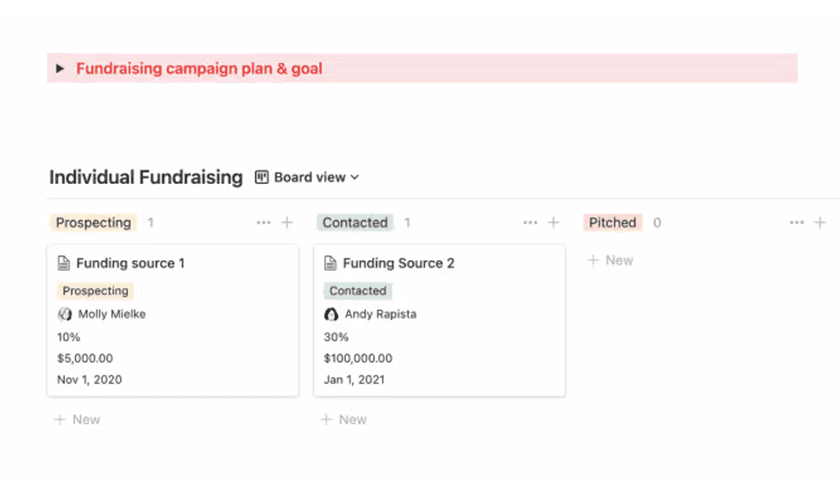Viewport: 840px width, 480px height.
Task: Open the Funding source 1 card title
Action: coord(130,264)
